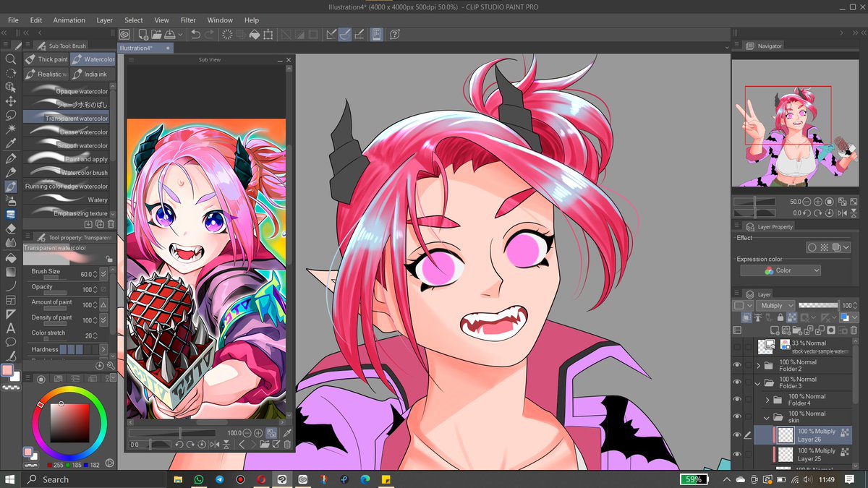Open WhatsApp from the Windows taskbar
Screen dimensions: 868x488
click(x=199, y=479)
